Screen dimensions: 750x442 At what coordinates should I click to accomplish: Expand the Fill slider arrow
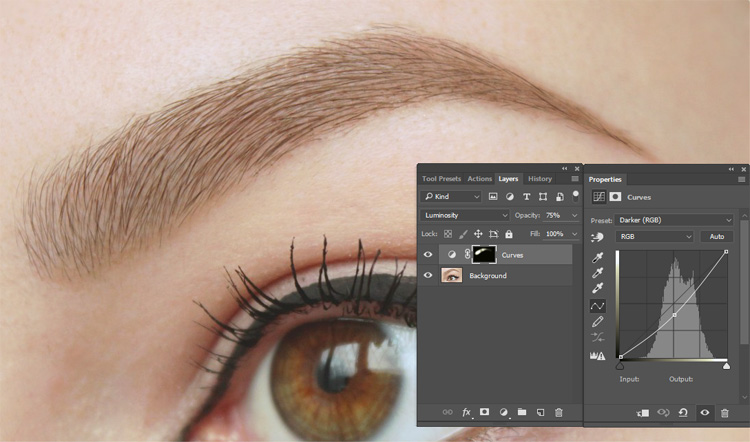tap(574, 234)
